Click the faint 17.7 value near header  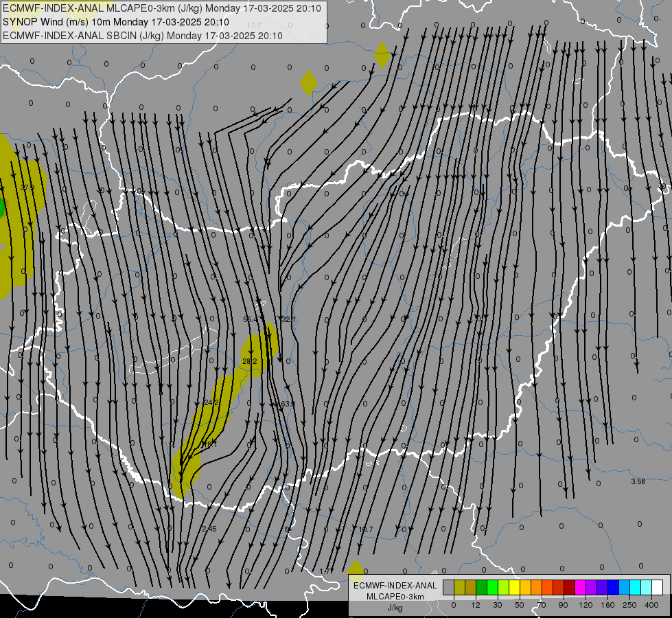(254, 25)
